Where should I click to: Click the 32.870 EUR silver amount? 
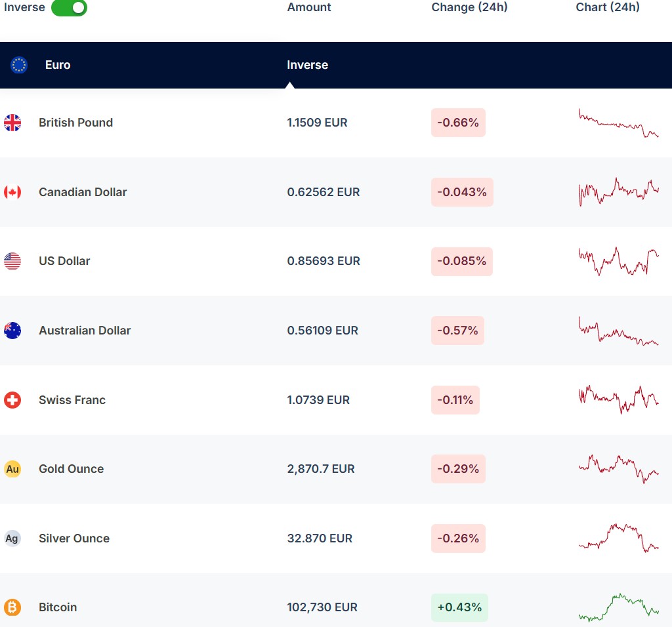(320, 538)
